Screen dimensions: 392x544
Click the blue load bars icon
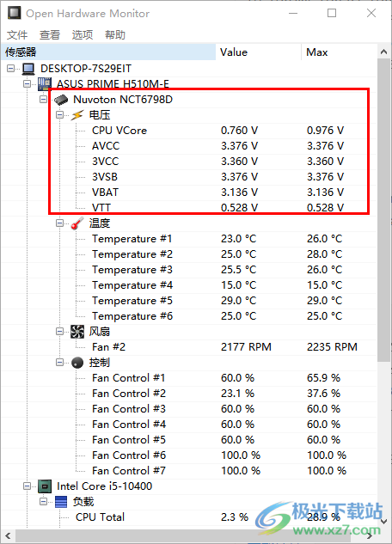click(61, 502)
